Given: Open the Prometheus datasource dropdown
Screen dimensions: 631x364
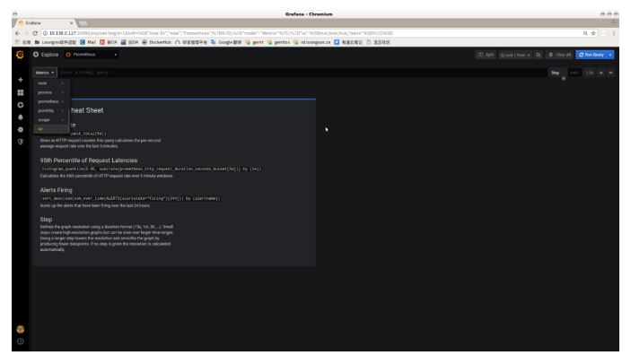Looking at the screenshot, I should click(92, 54).
